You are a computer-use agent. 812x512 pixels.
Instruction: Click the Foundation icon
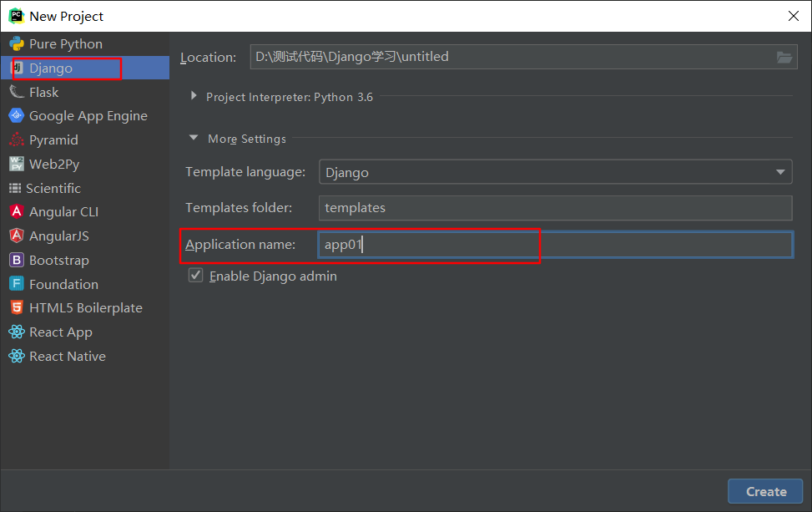pyautogui.click(x=17, y=284)
